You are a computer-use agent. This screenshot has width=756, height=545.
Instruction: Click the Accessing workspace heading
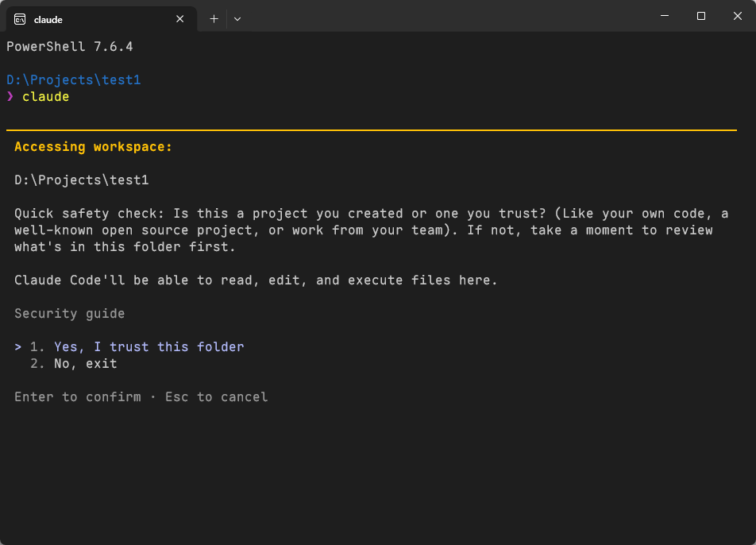93,147
